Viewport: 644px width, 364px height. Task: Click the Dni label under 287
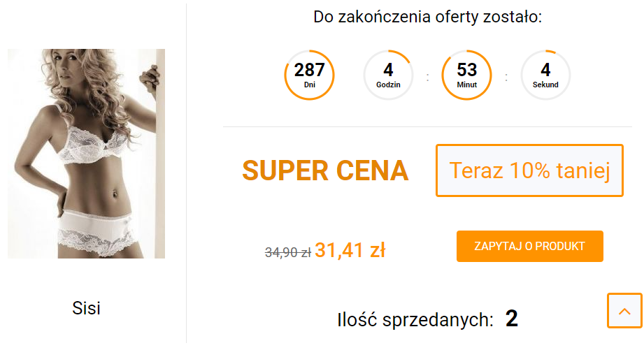tap(310, 85)
